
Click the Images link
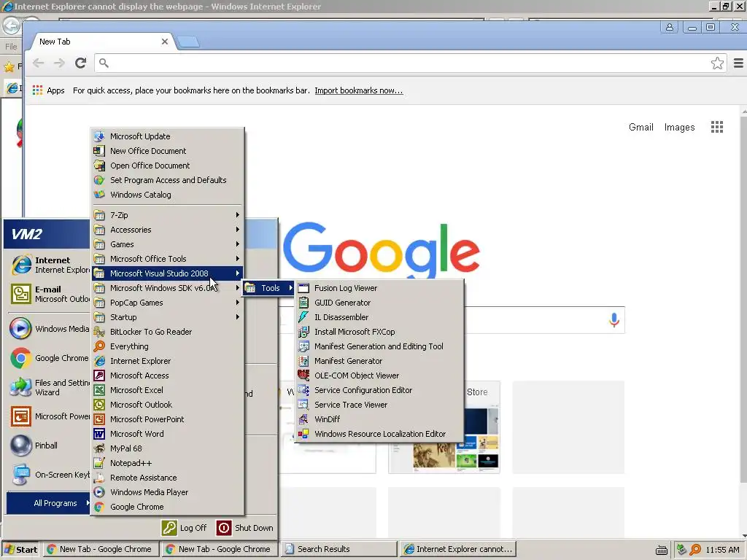pos(679,127)
